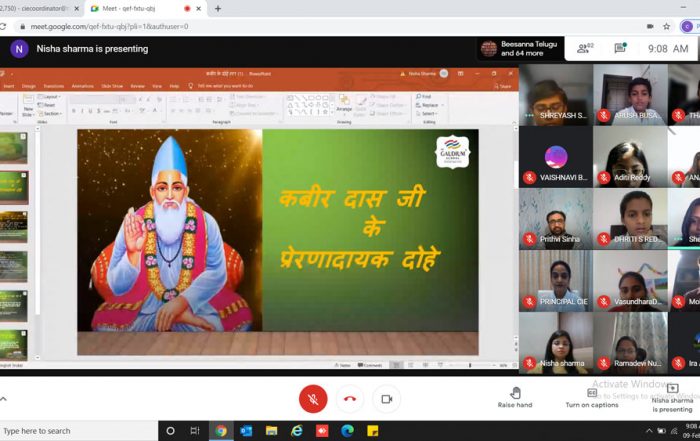Click the PowerPoint zoom slider
The width and height of the screenshot is (700, 441).
pos(473,365)
